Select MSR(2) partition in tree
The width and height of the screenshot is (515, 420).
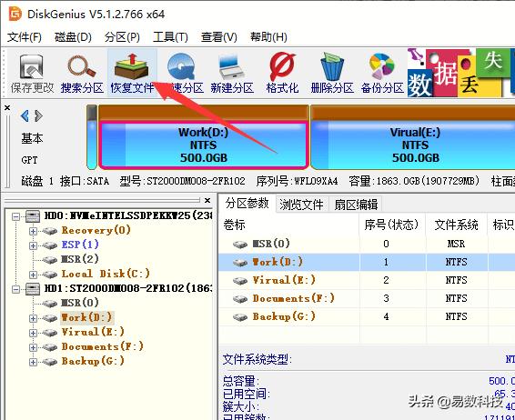(x=80, y=259)
